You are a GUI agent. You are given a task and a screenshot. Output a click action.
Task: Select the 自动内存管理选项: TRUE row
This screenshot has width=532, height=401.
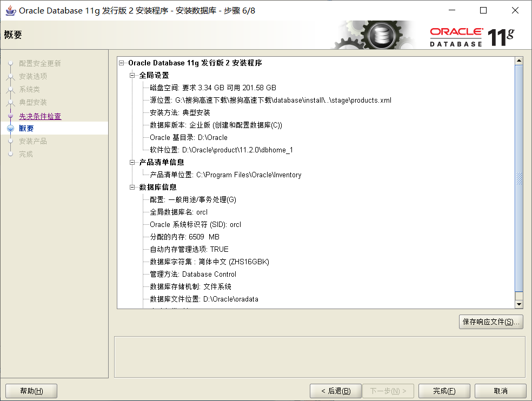point(189,249)
